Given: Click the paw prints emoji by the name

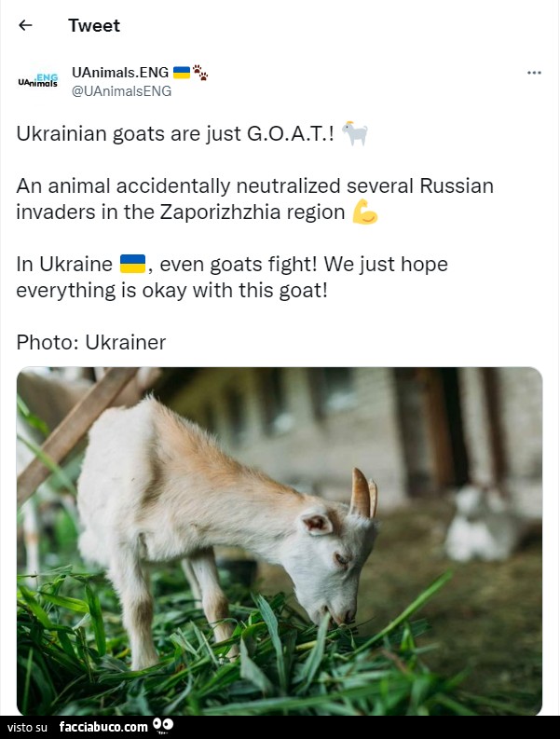Looking at the screenshot, I should [200, 72].
